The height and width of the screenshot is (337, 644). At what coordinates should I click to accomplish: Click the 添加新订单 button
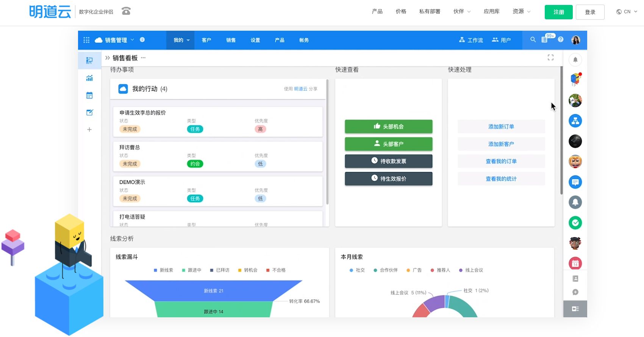point(501,127)
